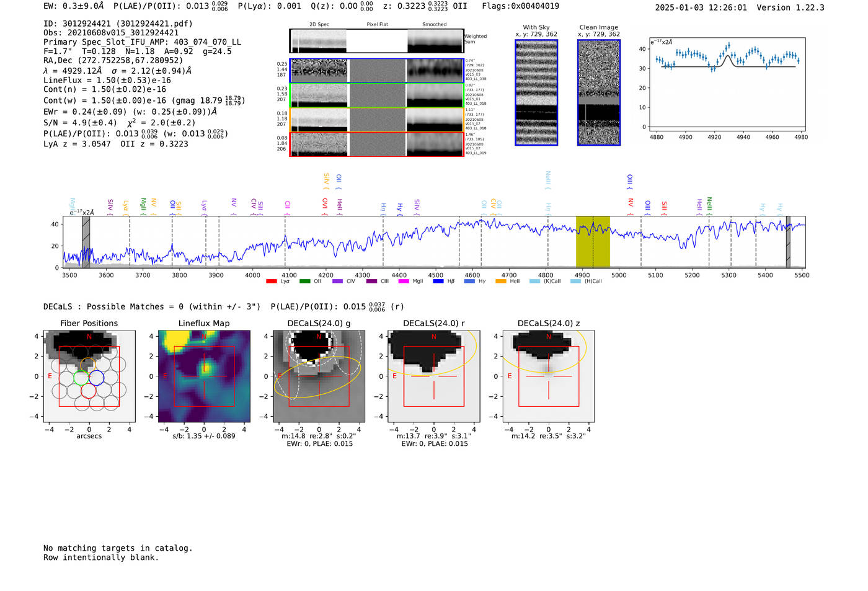Image resolution: width=868 pixels, height=591 pixels.
Task: Click the Flags:0x00404019 text
Action: [x=520, y=6]
